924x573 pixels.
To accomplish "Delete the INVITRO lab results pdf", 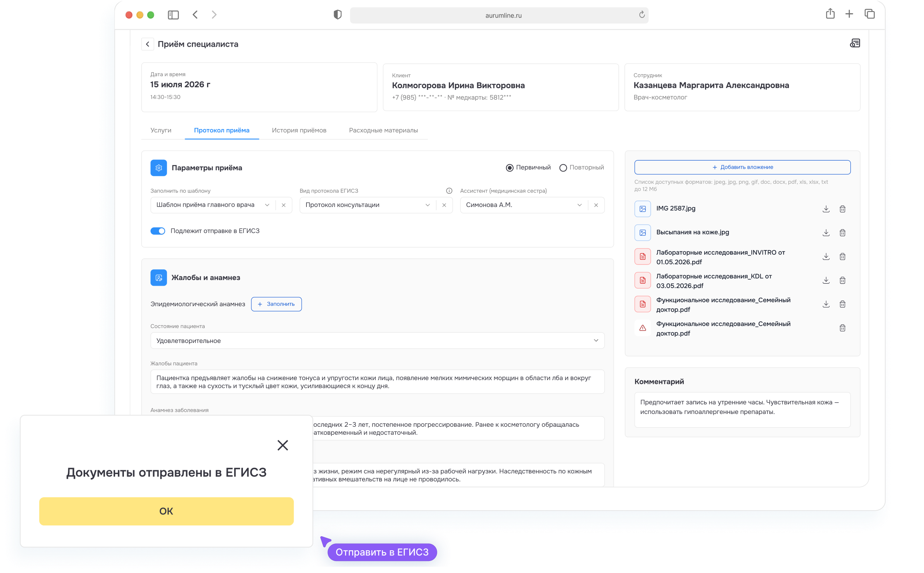I will coord(842,257).
